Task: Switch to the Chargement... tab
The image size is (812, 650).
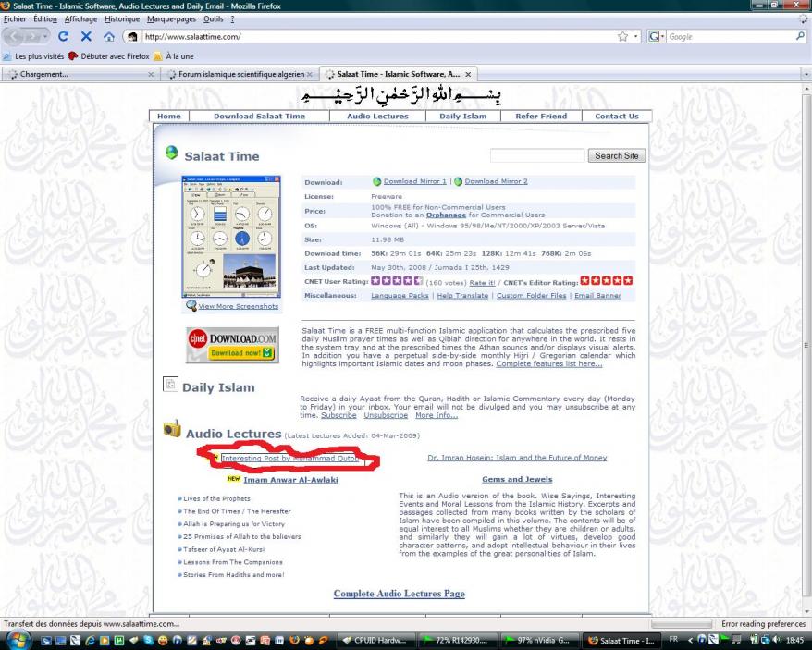Action: click(80, 74)
